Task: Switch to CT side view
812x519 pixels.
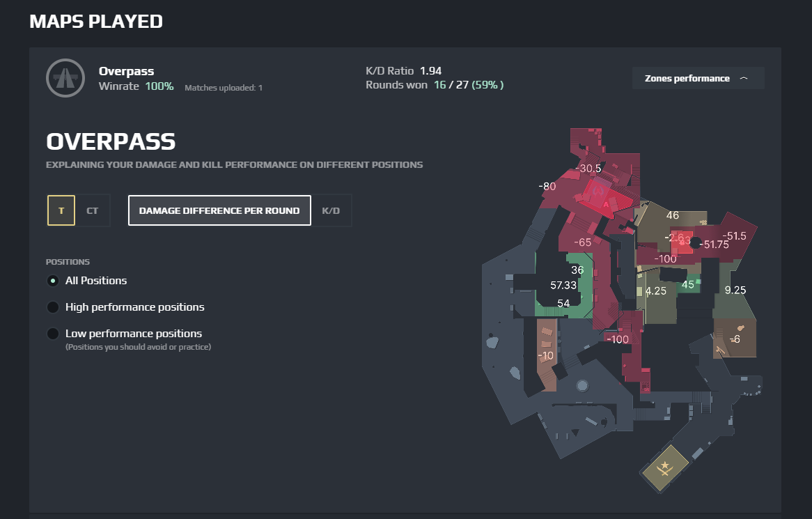Action: (x=92, y=210)
